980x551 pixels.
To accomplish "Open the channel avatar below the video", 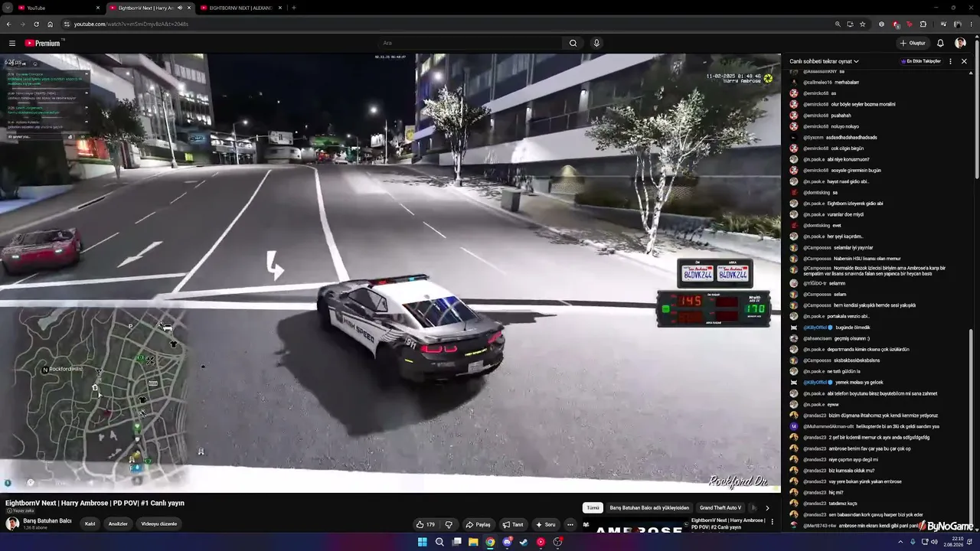I will coord(12,523).
